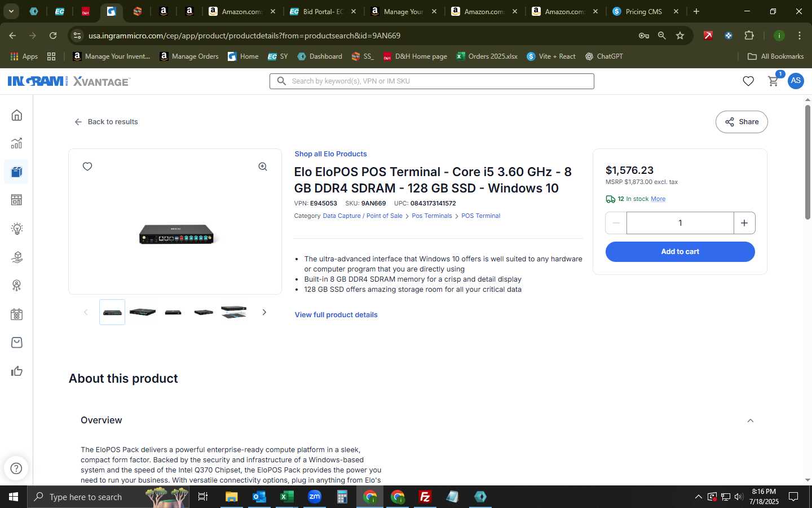Show previous product thumbnails with left arrow
This screenshot has width=812, height=508.
(x=86, y=312)
